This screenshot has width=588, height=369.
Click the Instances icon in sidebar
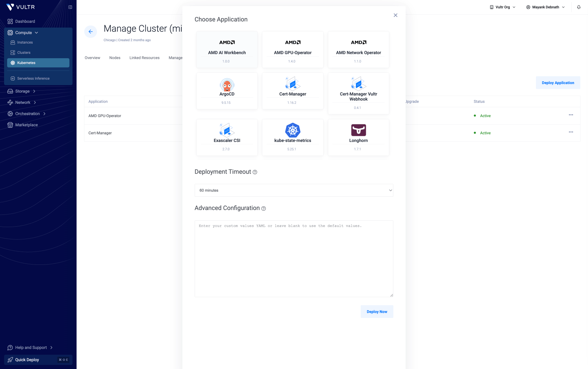(x=13, y=43)
